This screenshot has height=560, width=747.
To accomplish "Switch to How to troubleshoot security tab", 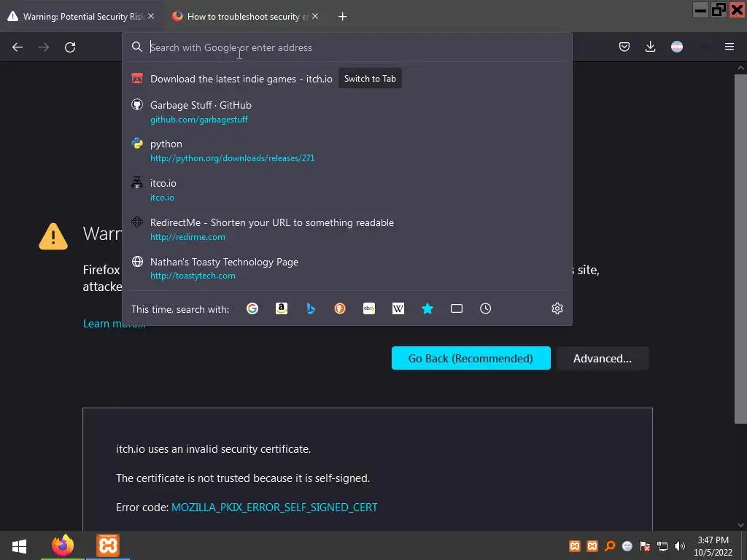I will click(x=245, y=17).
